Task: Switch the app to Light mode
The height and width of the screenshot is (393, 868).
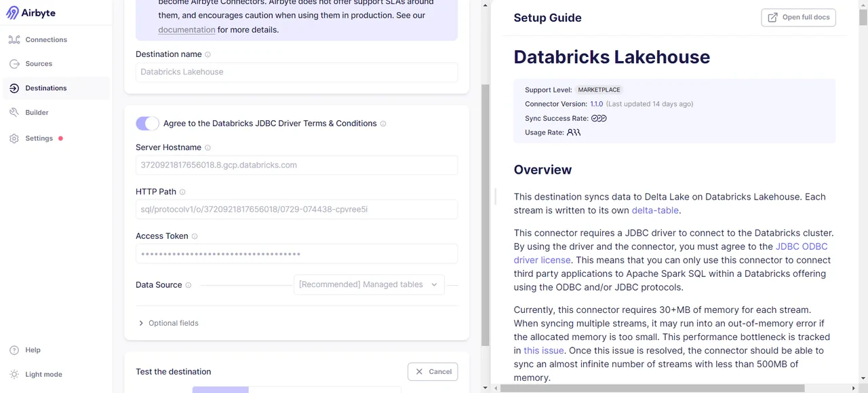Action: (x=15, y=374)
